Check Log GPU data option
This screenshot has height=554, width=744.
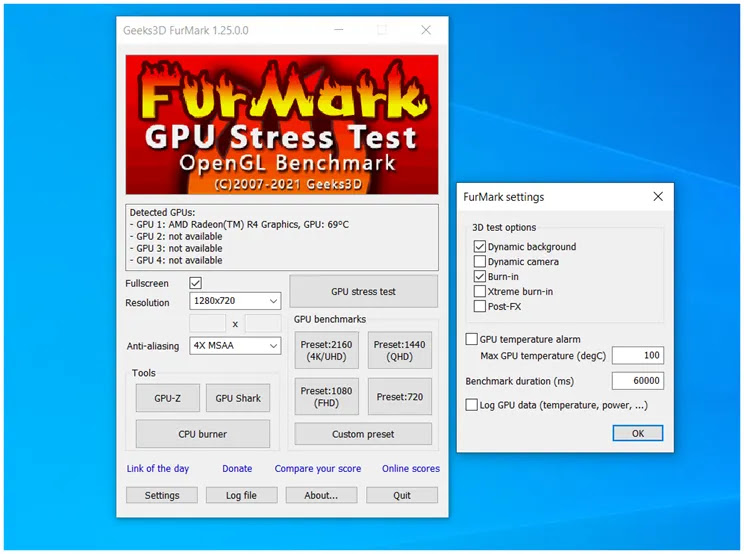point(472,405)
